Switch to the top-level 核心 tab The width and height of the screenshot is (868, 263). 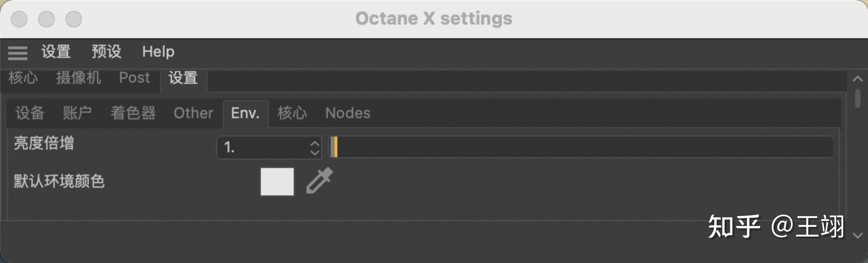(x=23, y=78)
